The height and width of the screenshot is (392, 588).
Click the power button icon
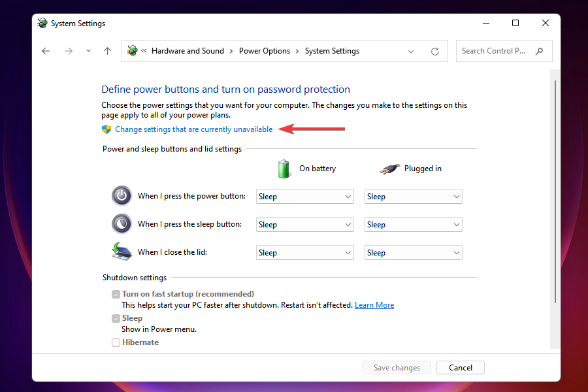[x=122, y=196]
